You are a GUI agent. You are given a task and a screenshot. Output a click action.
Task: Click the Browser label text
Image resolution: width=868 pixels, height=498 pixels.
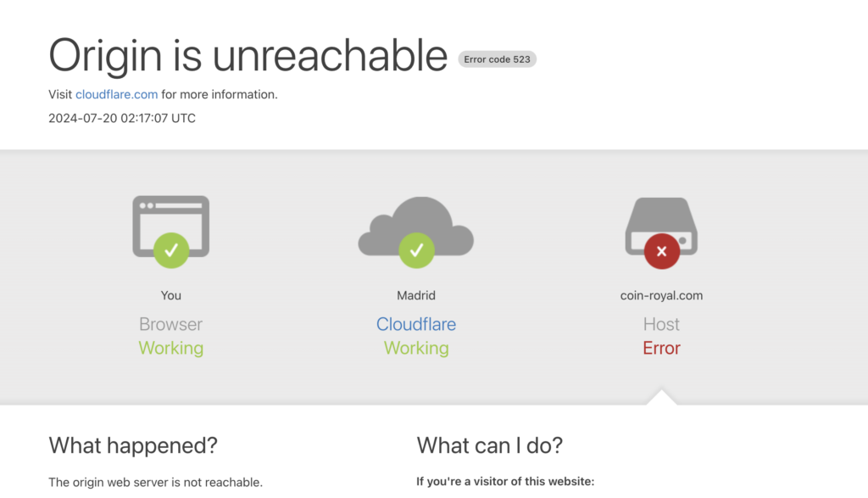pos(171,324)
